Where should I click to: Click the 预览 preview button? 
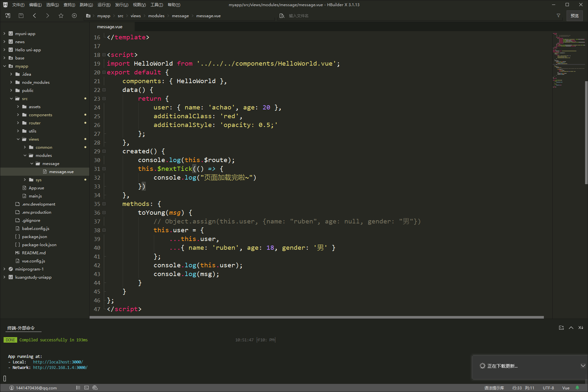(x=574, y=16)
